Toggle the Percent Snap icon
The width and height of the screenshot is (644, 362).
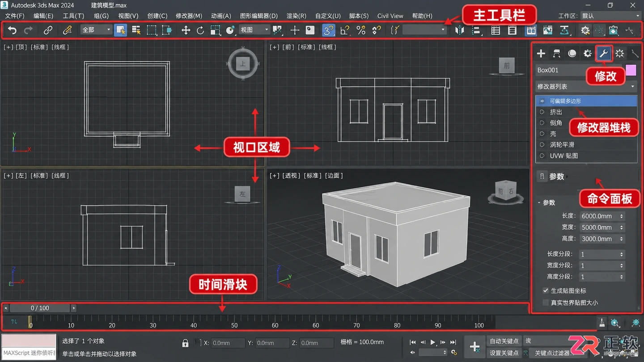[x=361, y=30]
